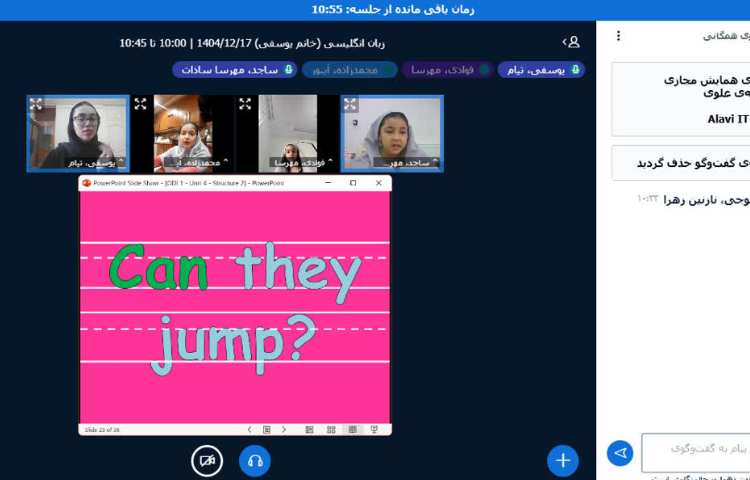Screen dimensions: 750x480
Task: Select the ساجد، مهر student video thumbnail
Action: [392, 133]
